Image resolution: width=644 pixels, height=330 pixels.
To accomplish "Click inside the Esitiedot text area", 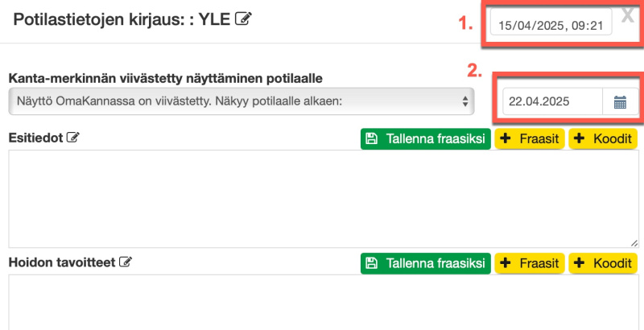I will [x=322, y=198].
